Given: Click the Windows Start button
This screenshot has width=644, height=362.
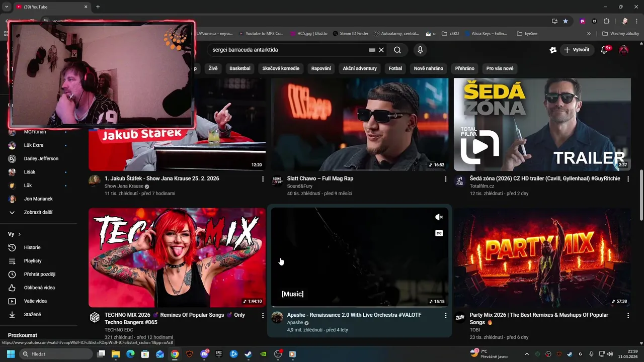Looking at the screenshot, I should click(11, 354).
